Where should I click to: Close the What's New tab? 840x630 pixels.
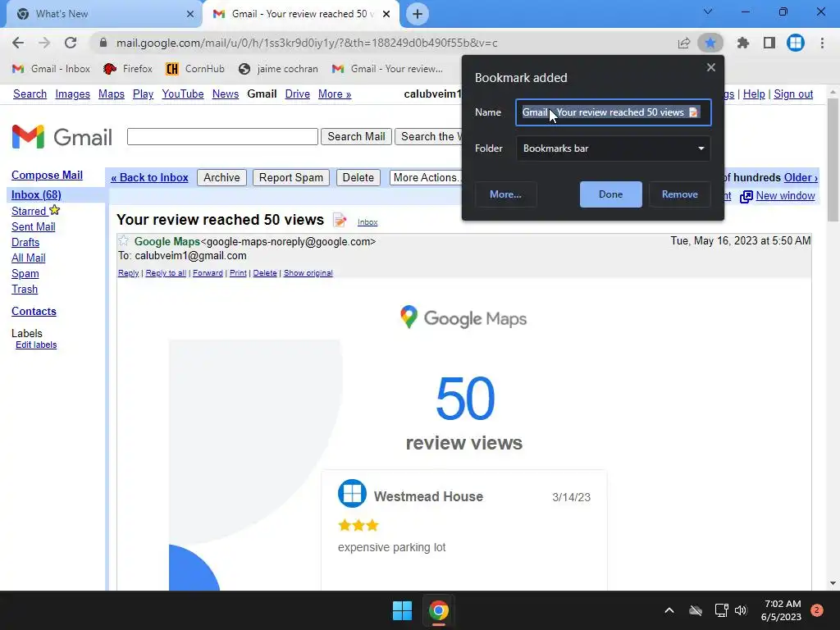coord(190,14)
